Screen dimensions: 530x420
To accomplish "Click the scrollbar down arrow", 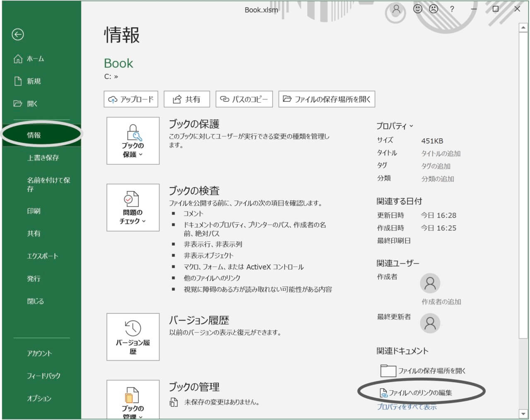I will click(523, 414).
